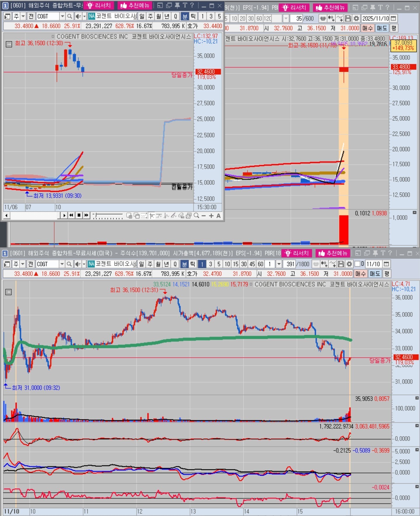Click the plus icon in top-left chart's bottom toolbar

click(211, 216)
